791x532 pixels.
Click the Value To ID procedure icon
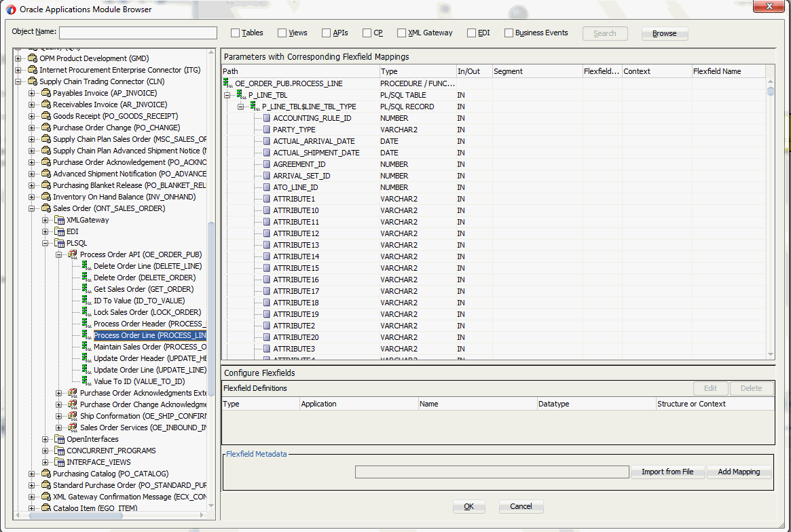pos(86,382)
